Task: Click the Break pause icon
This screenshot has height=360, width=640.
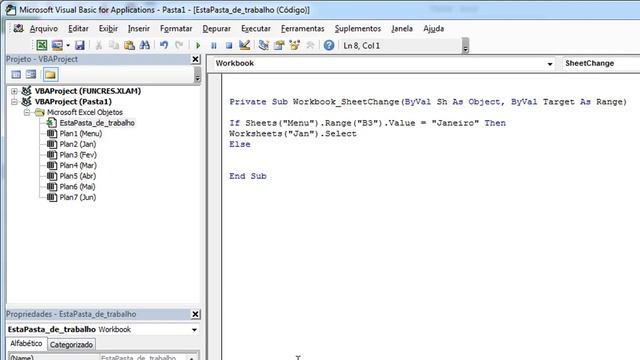Action: pyautogui.click(x=213, y=46)
